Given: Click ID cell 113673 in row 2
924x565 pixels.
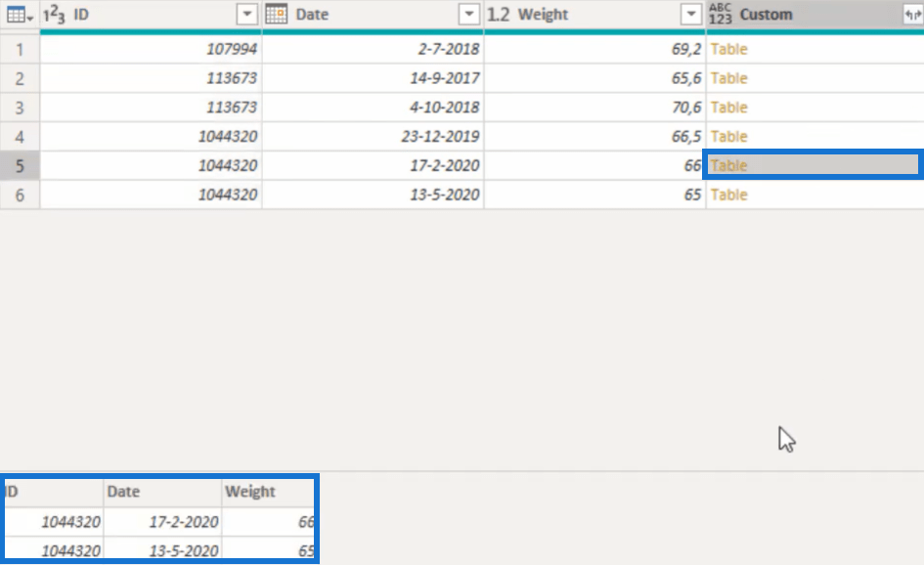Looking at the screenshot, I should coord(151,78).
